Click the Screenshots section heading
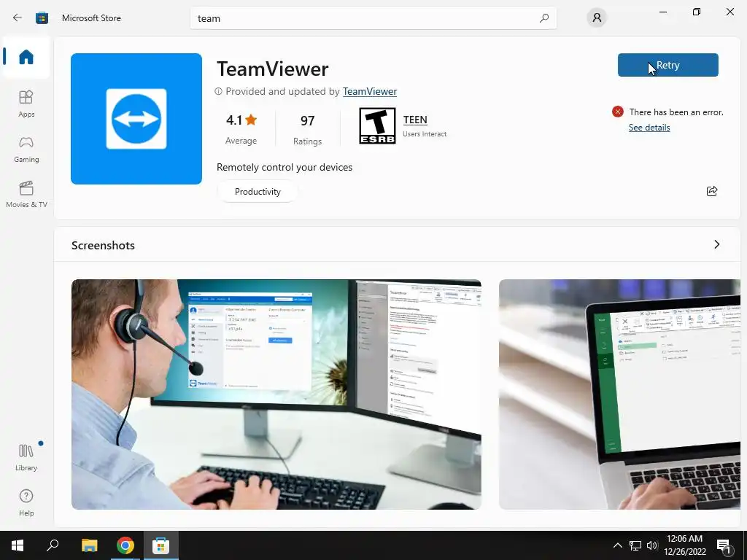The height and width of the screenshot is (560, 747). click(x=103, y=245)
